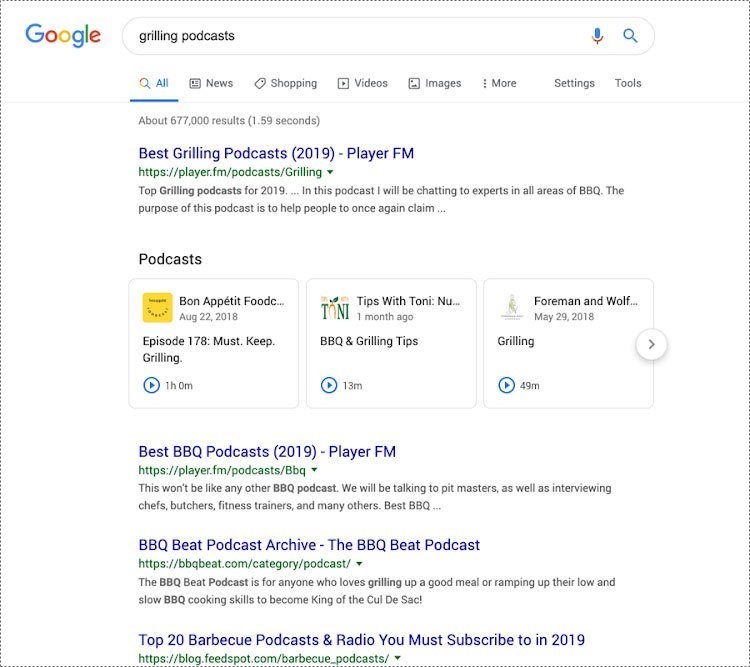Open Settings in the search bar
The width and height of the screenshot is (750, 667).
click(x=574, y=83)
